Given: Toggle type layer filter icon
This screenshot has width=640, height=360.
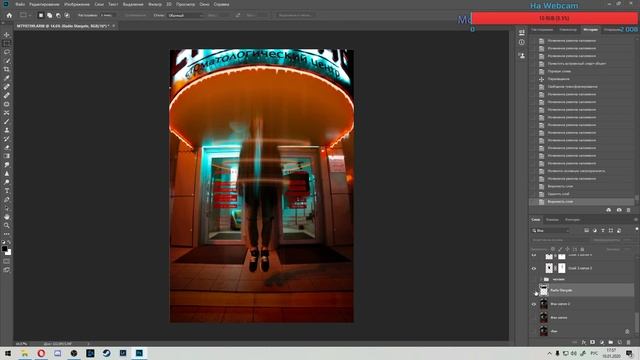Looking at the screenshot, I should click(603, 231).
